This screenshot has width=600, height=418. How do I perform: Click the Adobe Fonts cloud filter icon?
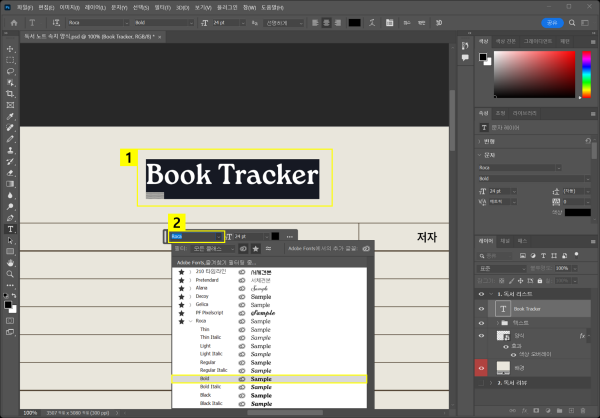243,248
